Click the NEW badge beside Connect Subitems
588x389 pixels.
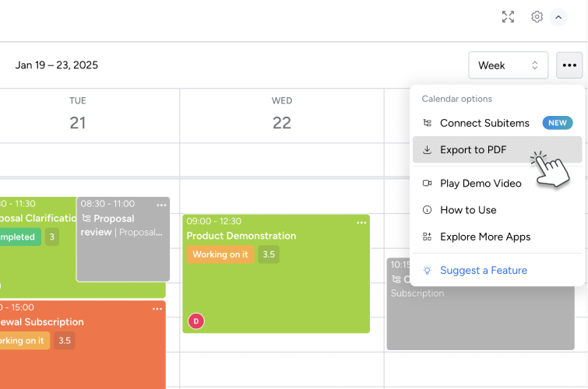click(557, 123)
